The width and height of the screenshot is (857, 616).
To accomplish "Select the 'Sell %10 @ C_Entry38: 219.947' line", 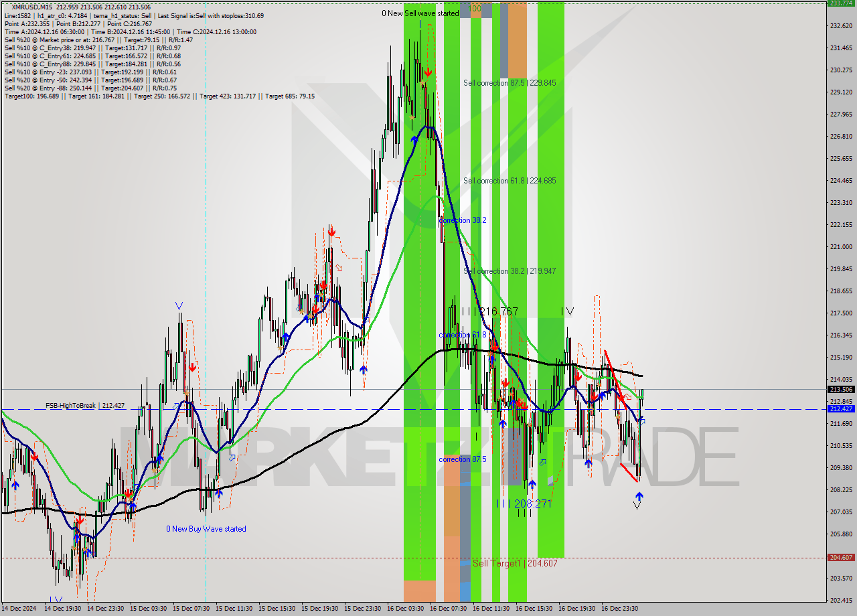I will 92,48.
